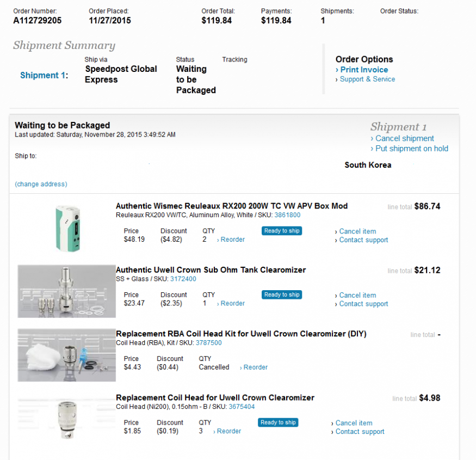
Task: Cancel item for Replacement Coil Head
Action: tap(354, 423)
